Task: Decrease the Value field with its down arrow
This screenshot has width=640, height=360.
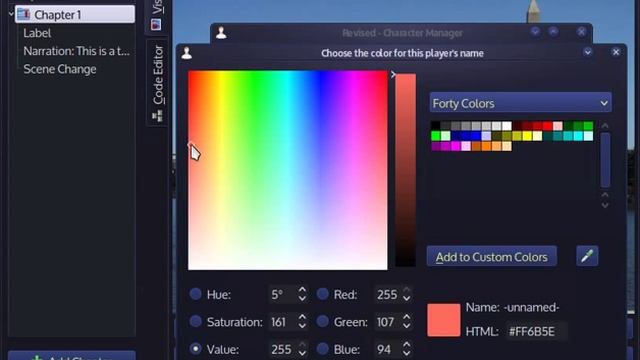Action: click(x=302, y=353)
